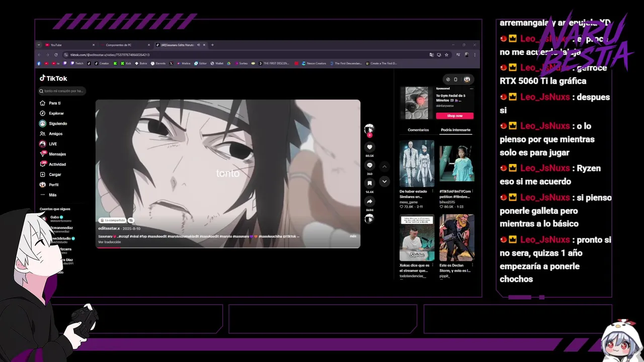Bookmark this page with the star
Image resolution: width=644 pixels, height=362 pixels.
pos(446,54)
